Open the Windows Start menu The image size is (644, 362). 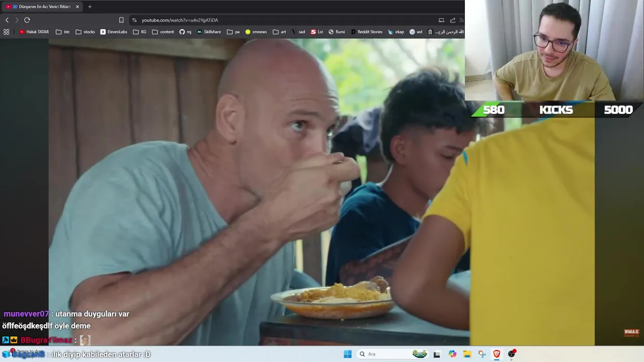tap(348, 354)
